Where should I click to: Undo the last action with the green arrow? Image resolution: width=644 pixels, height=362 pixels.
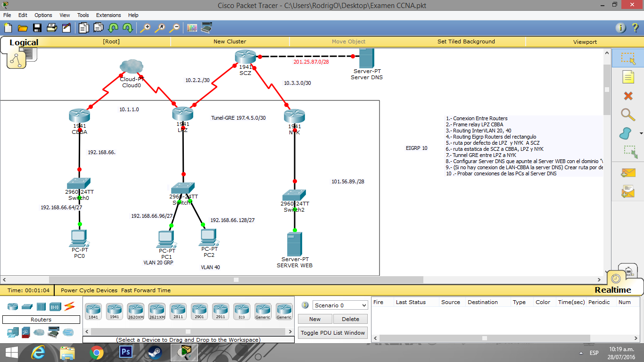pyautogui.click(x=113, y=28)
